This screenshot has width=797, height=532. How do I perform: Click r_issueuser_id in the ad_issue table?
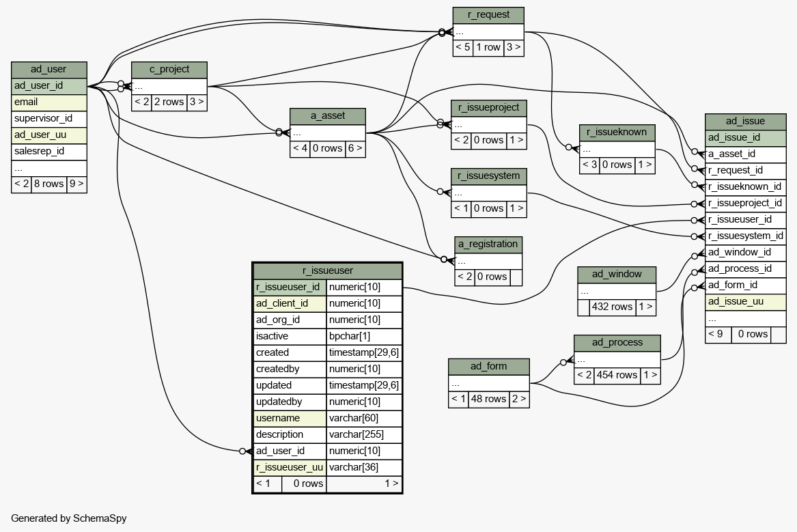746,219
